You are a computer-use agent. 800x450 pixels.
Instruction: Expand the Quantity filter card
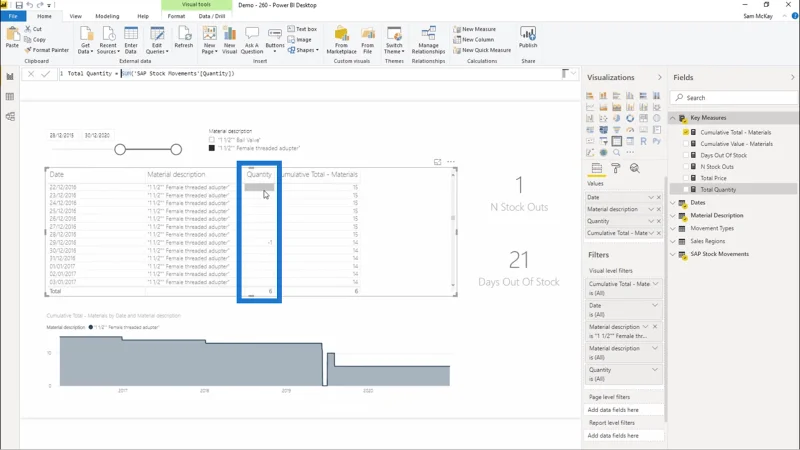tap(655, 370)
